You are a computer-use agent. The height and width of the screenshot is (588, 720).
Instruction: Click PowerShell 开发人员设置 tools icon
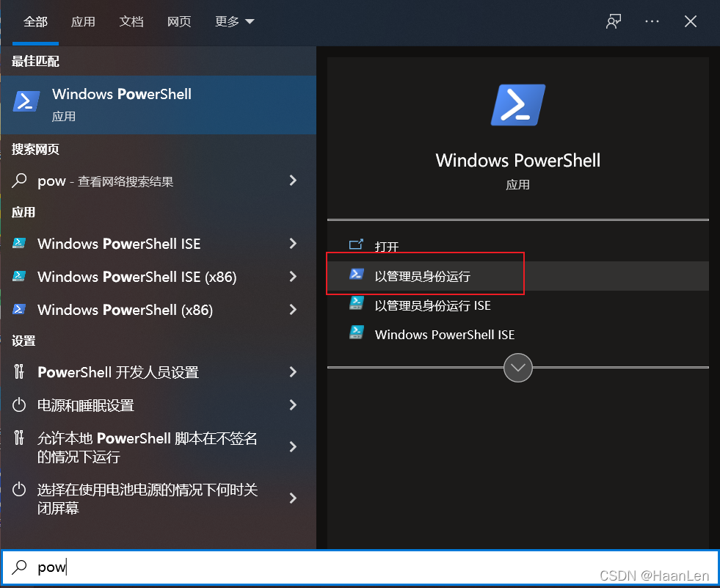coord(19,371)
